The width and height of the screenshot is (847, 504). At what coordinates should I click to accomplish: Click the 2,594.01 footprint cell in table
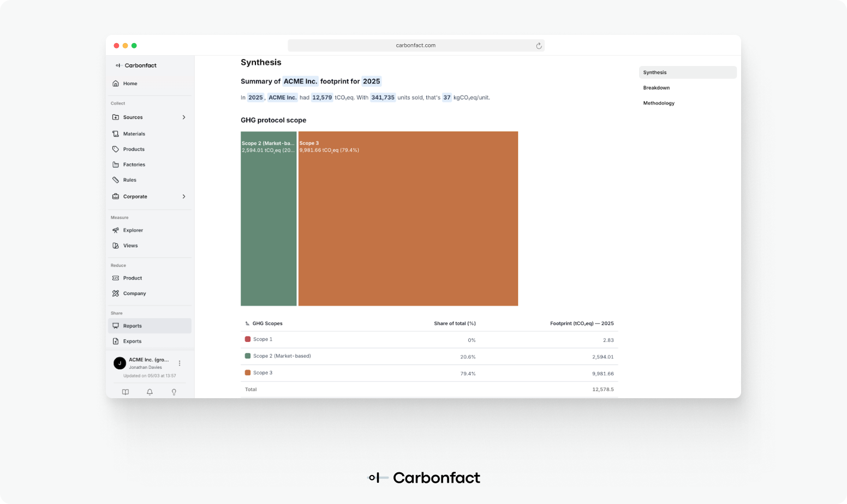tap(603, 357)
